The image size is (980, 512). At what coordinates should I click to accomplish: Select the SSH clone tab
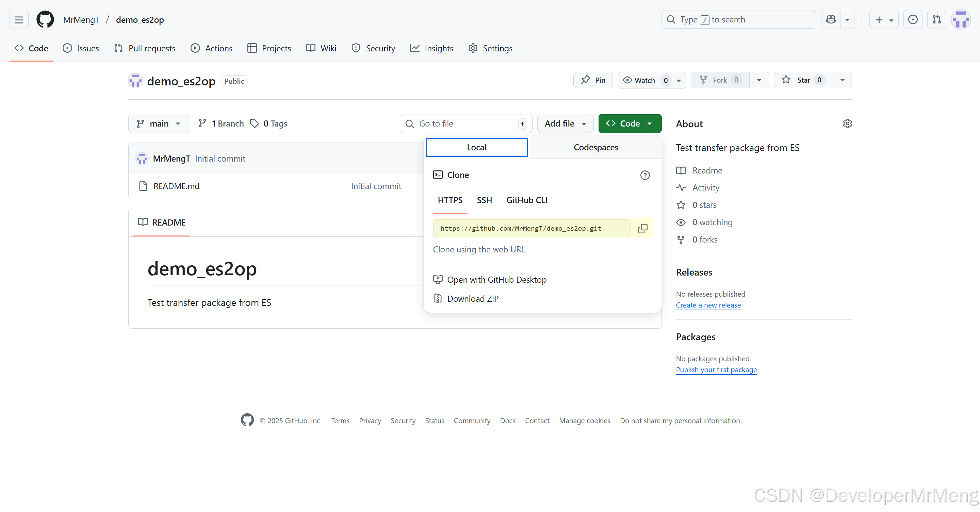(x=484, y=200)
